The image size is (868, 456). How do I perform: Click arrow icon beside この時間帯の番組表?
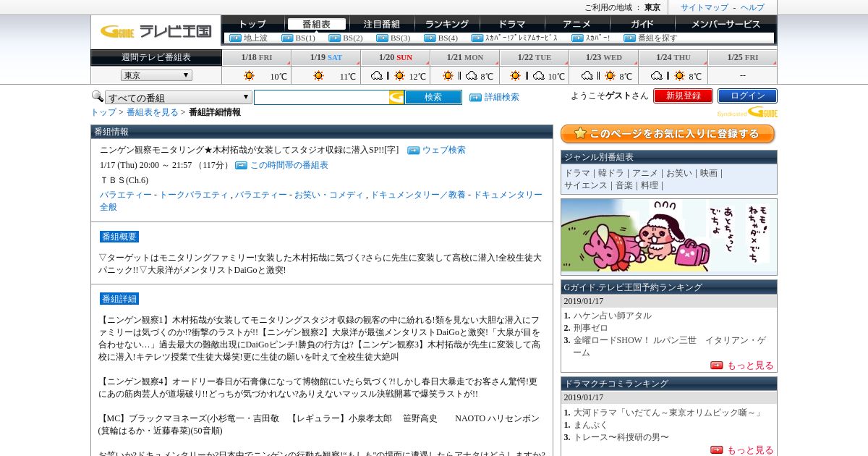[241, 166]
